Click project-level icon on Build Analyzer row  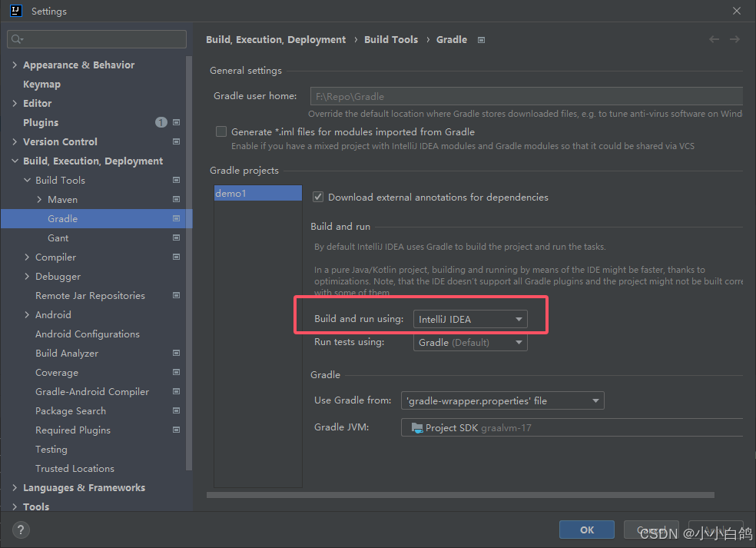click(177, 353)
